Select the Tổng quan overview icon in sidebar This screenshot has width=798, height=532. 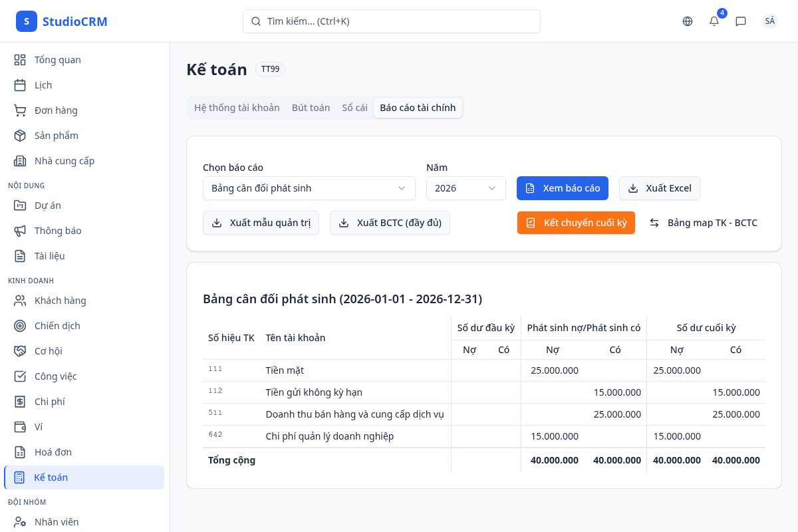click(19, 59)
